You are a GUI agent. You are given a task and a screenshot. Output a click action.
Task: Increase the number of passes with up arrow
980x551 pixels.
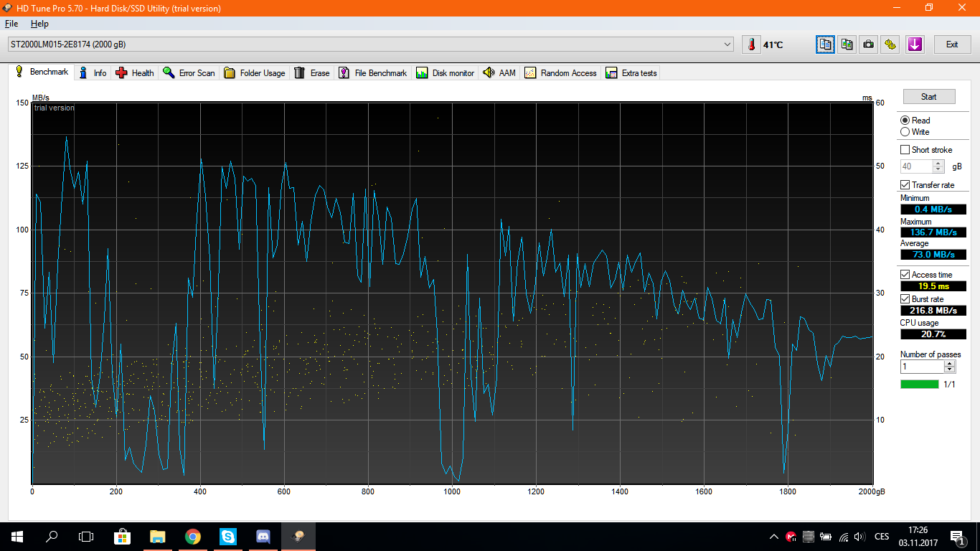(x=950, y=363)
